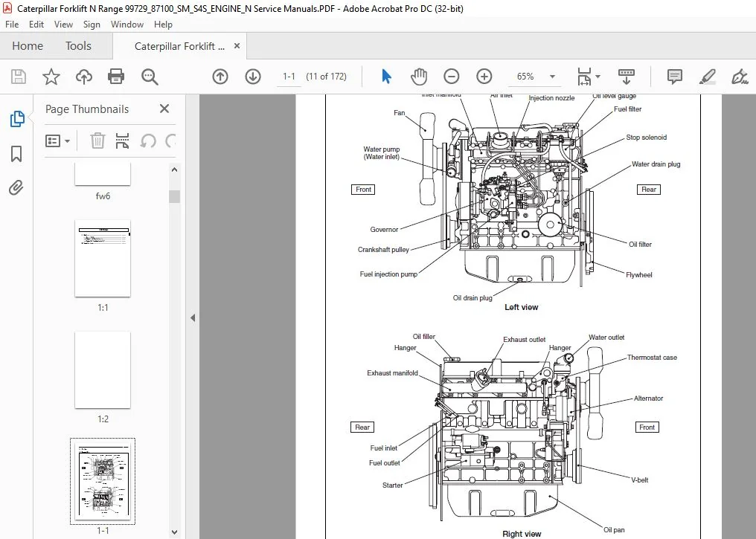Add document to starred favorites
This screenshot has height=539, width=756.
coord(51,77)
